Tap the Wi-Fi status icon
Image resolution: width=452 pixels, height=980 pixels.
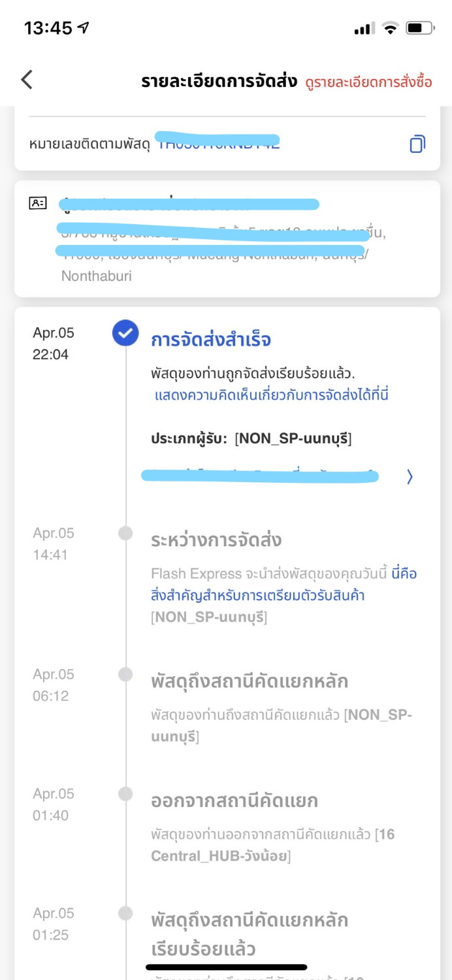pyautogui.click(x=391, y=28)
